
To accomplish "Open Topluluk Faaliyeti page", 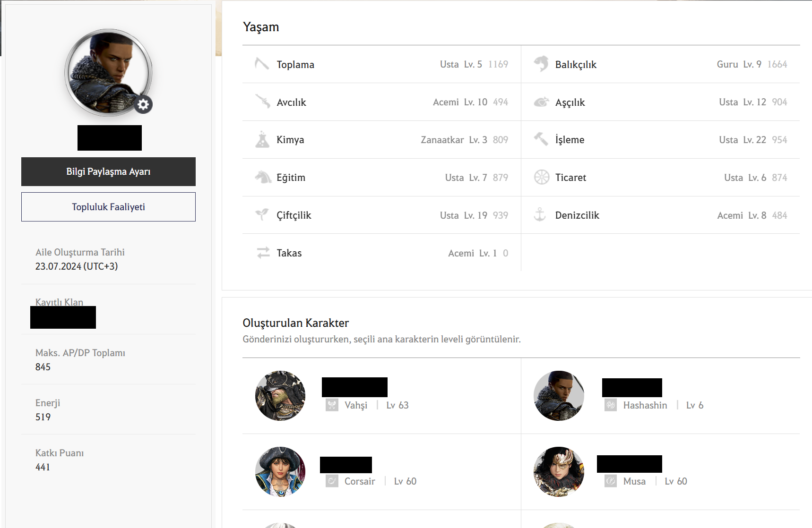I will coord(108,207).
